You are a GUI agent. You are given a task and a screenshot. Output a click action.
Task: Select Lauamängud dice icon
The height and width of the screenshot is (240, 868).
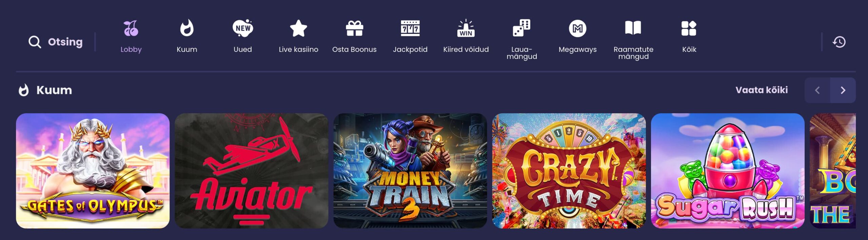(x=521, y=28)
